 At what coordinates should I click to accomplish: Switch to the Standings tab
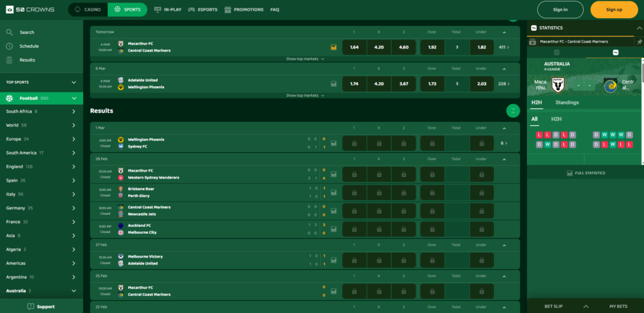567,102
